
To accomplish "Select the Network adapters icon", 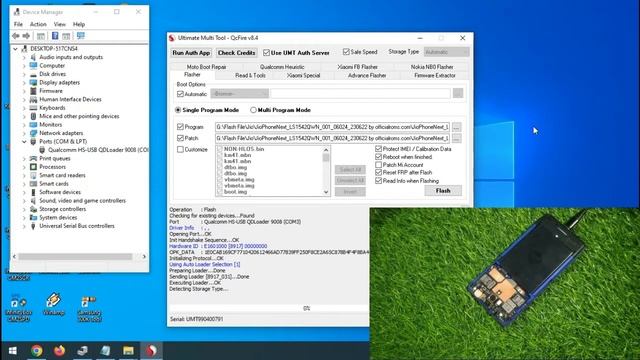I will 33,133.
